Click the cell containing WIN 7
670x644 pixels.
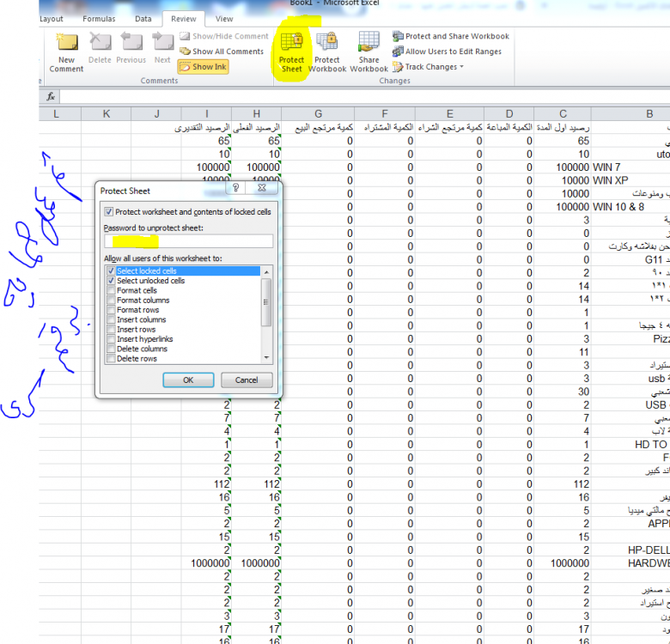pos(630,167)
